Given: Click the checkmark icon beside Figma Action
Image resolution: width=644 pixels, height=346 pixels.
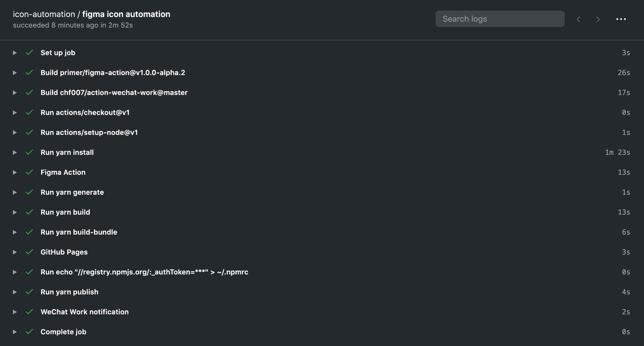Looking at the screenshot, I should [x=30, y=172].
